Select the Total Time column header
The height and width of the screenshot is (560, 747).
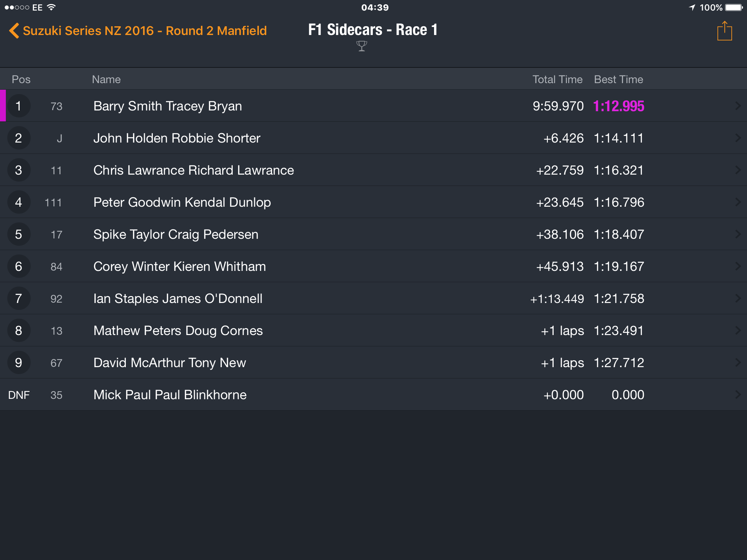pos(557,79)
